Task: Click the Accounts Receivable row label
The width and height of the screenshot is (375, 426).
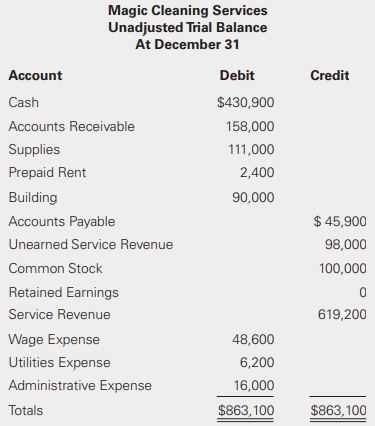Action: [x=72, y=127]
